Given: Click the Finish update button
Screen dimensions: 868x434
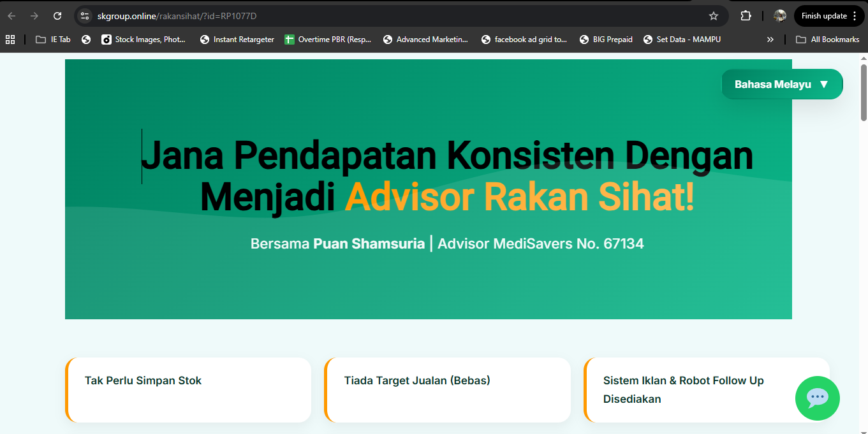Looking at the screenshot, I should [825, 15].
